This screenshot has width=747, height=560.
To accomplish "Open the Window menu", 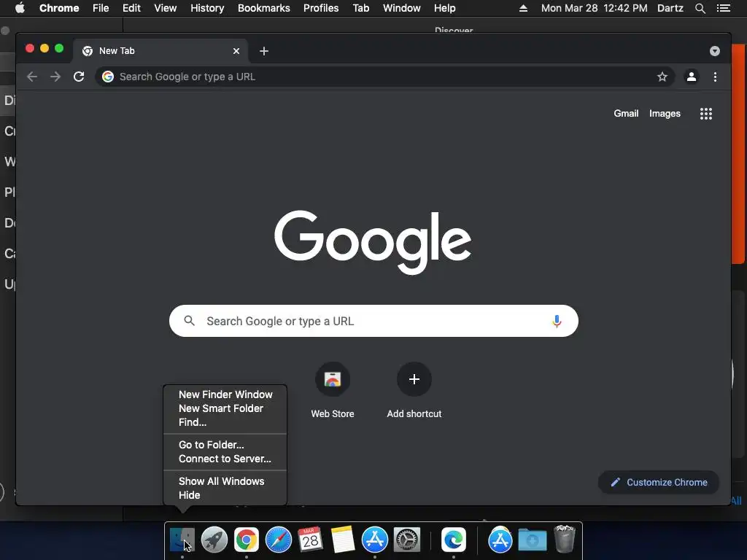I will click(x=402, y=8).
